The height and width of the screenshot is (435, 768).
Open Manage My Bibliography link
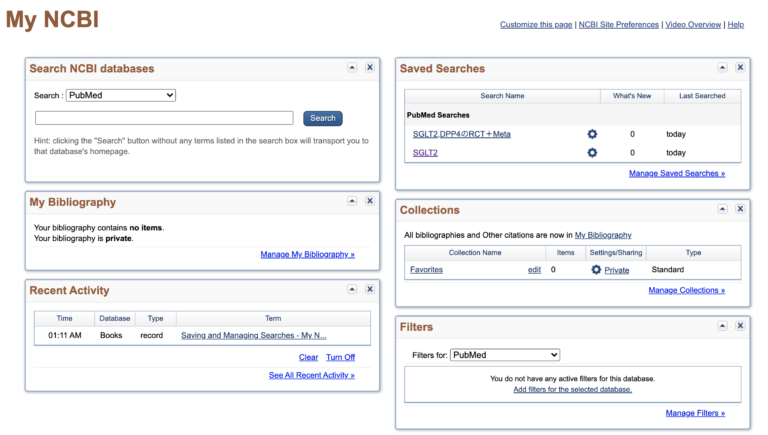tap(308, 254)
